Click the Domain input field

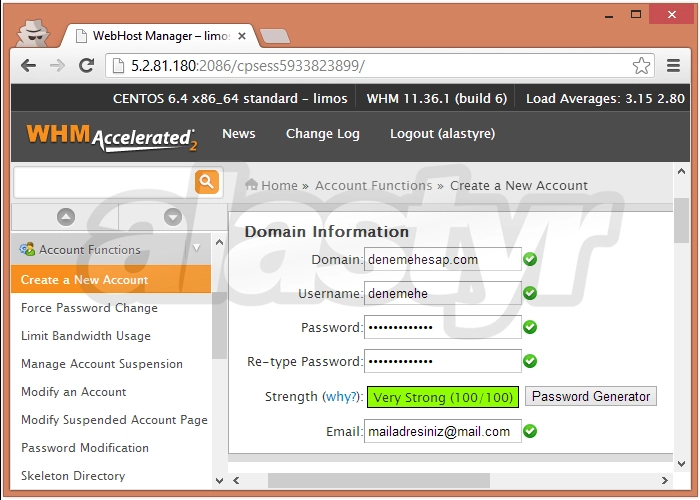click(x=442, y=259)
